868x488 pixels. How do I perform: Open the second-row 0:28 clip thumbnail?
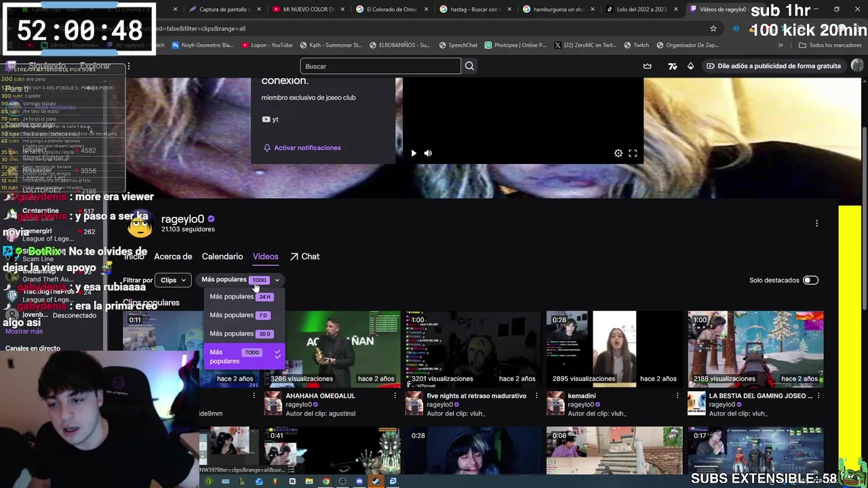pyautogui.click(x=473, y=451)
